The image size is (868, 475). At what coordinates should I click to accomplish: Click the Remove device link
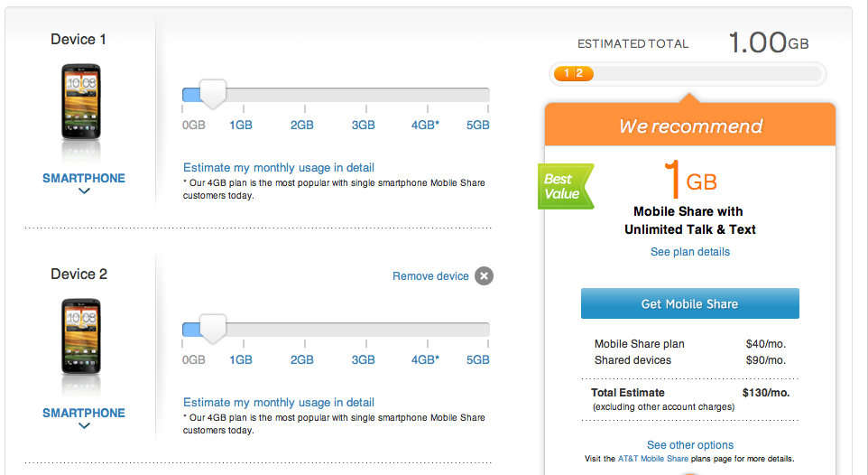[430, 276]
